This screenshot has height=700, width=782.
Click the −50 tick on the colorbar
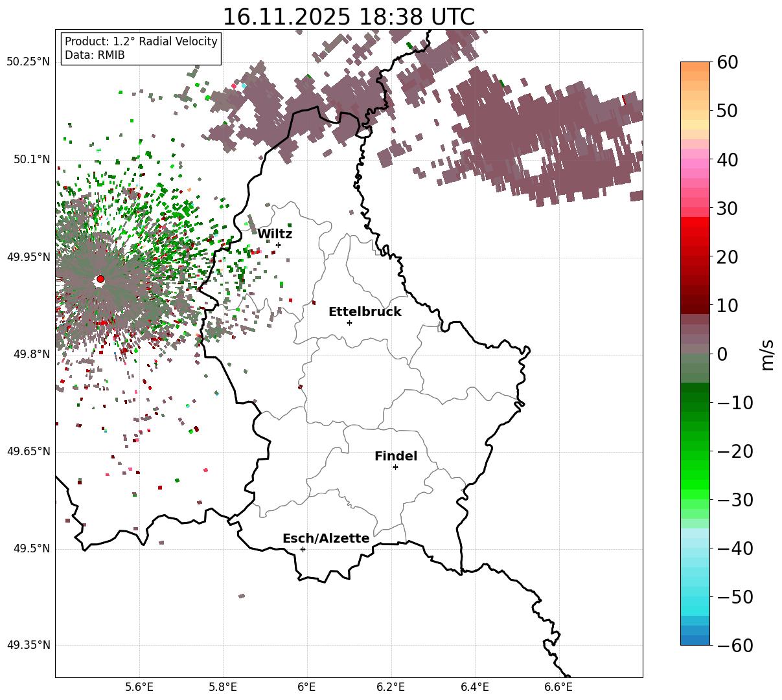pos(735,597)
